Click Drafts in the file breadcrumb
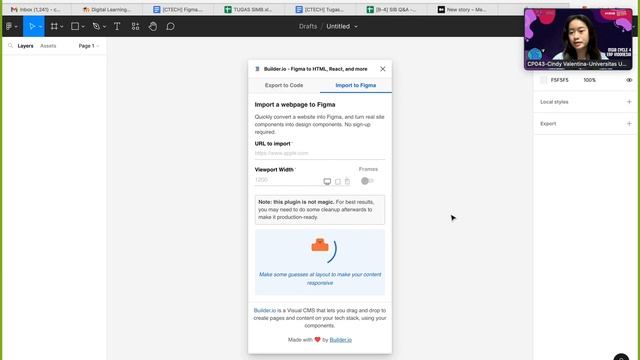 click(308, 27)
